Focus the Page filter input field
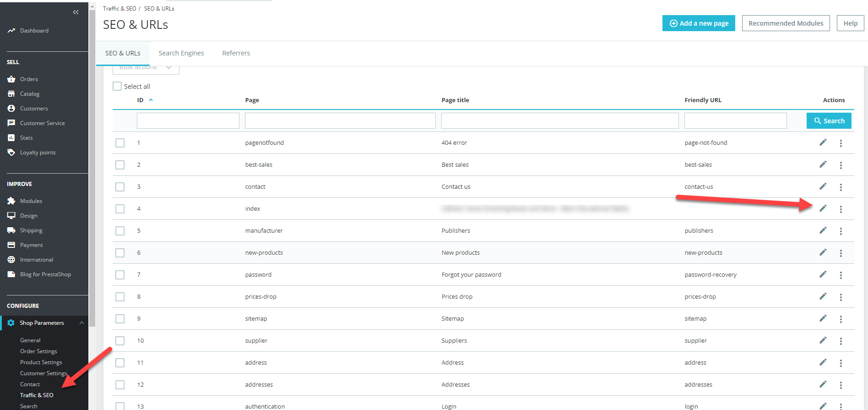 (340, 121)
